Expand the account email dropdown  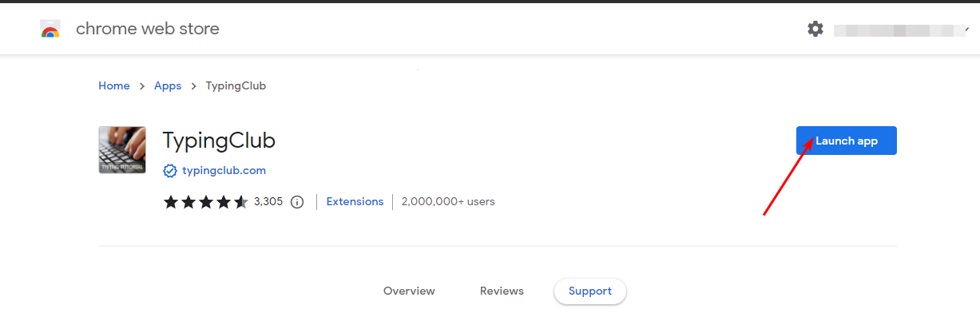[x=967, y=30]
